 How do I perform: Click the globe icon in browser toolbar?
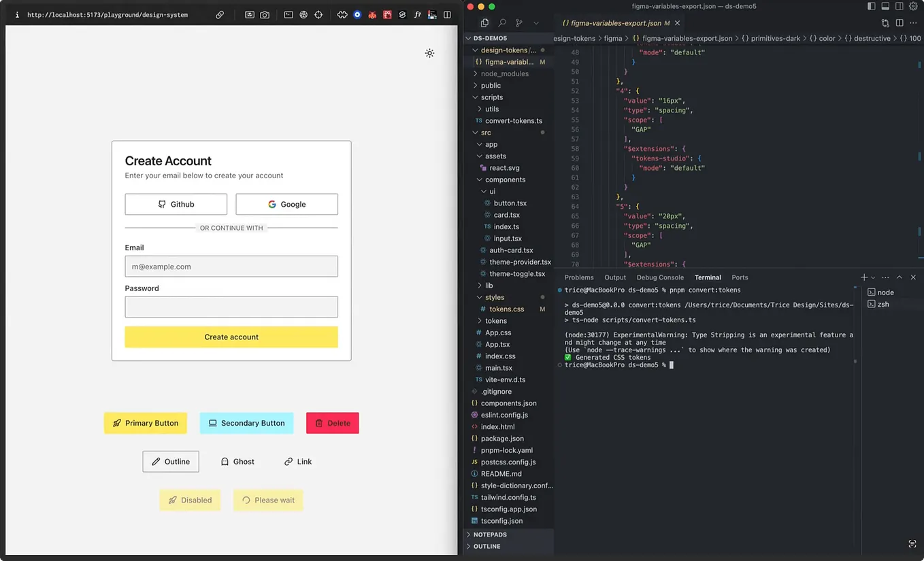pos(303,14)
